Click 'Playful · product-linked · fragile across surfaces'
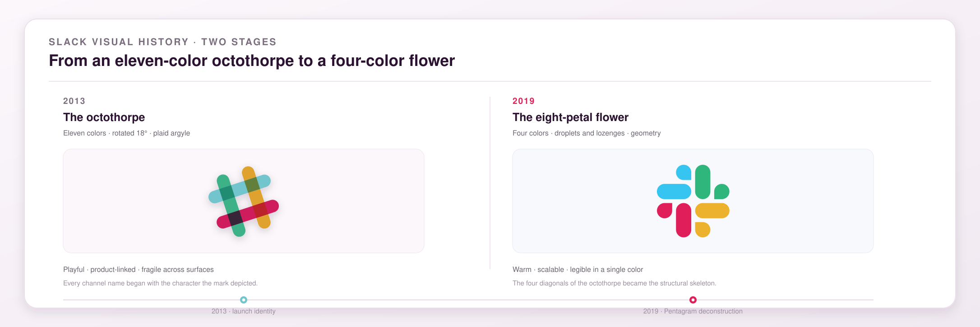Viewport: 980px width, 327px height. pos(139,270)
